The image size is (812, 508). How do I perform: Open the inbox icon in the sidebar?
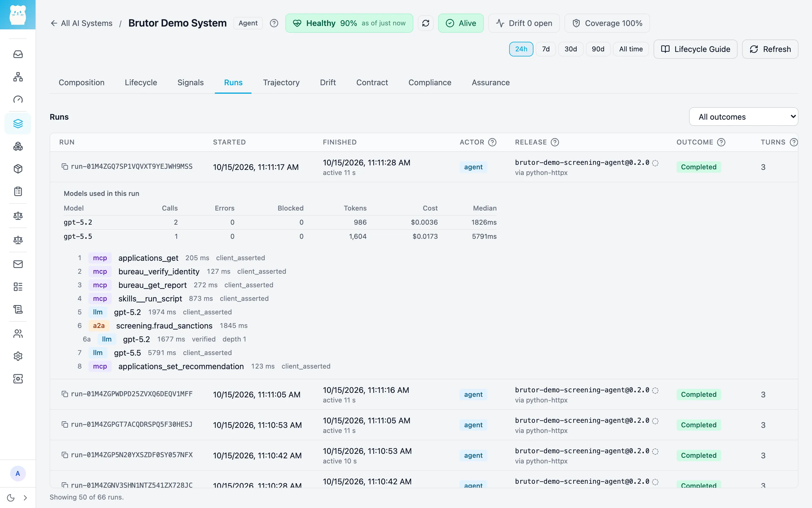click(18, 54)
